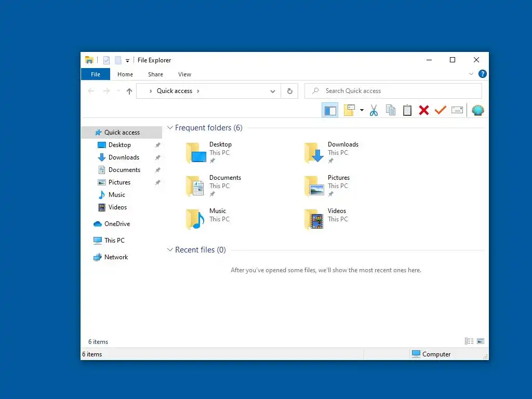The height and width of the screenshot is (399, 532).
Task: Switch to the Large icons view button
Action: pyautogui.click(x=481, y=341)
